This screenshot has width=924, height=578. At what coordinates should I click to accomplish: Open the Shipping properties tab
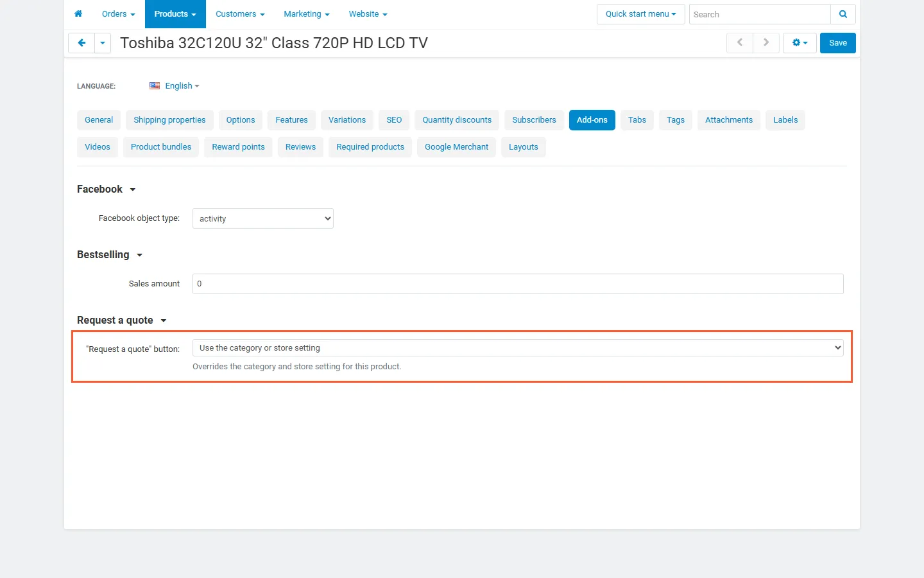pos(169,120)
